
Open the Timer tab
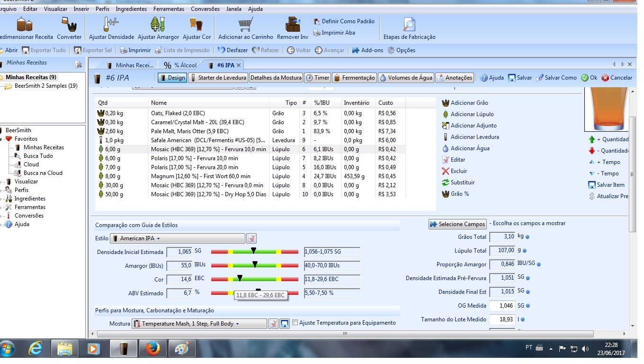317,78
